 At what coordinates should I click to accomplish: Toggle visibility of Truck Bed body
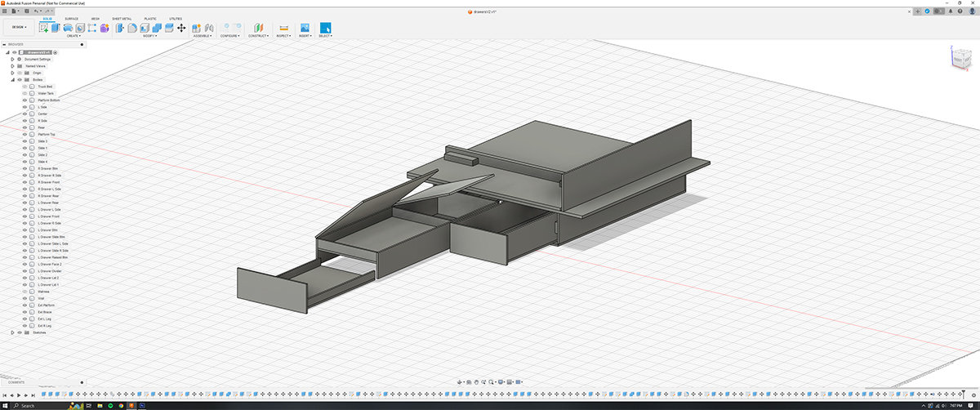tap(24, 87)
